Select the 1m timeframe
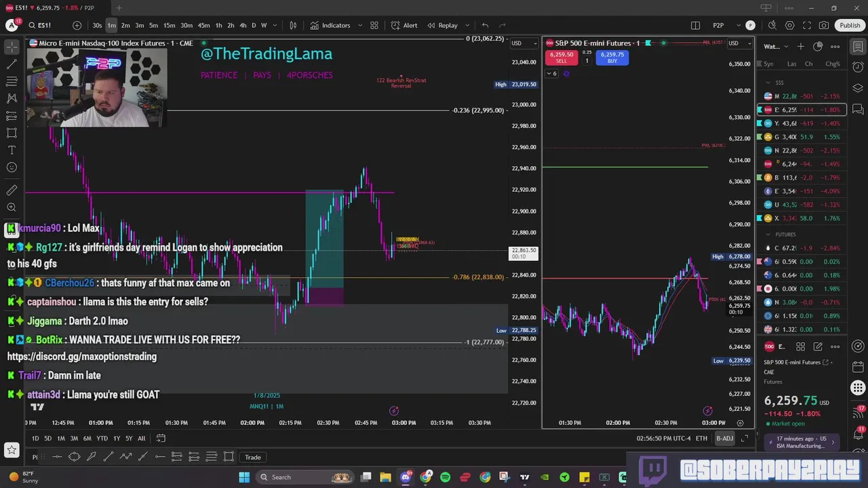 point(111,25)
